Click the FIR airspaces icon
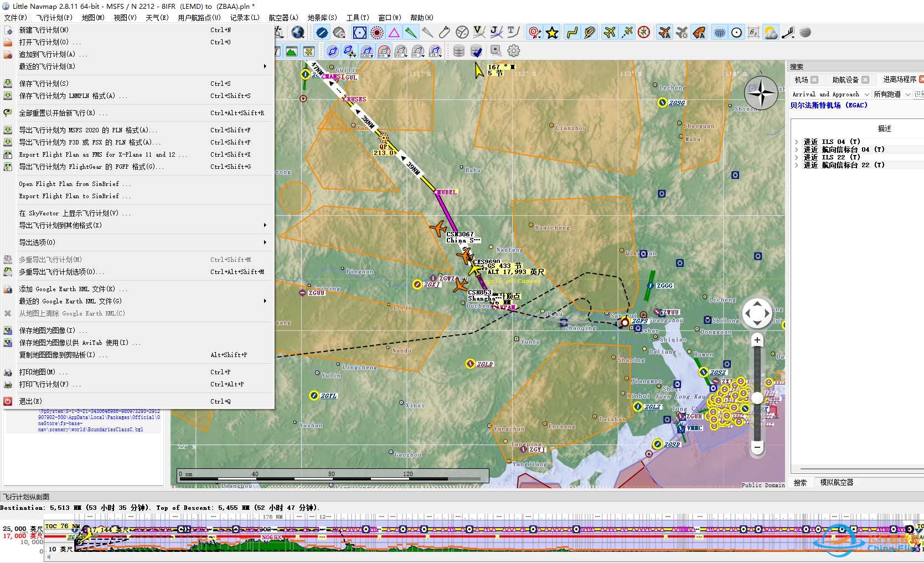 [435, 51]
